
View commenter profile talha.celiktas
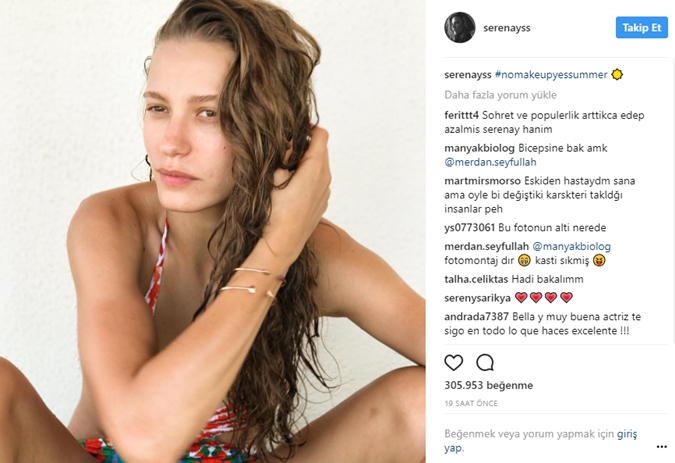476,279
